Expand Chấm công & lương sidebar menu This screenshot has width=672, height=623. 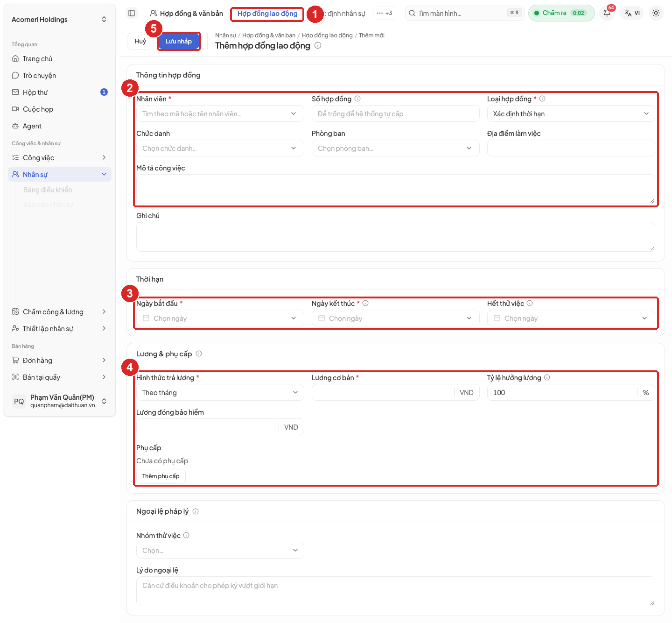point(60,312)
